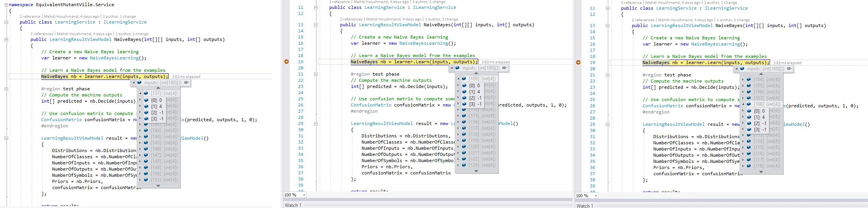Screen dimensions: 868x208
Task: Collapse the inputs datatip arrow in the middle editor
Action: click(452, 68)
